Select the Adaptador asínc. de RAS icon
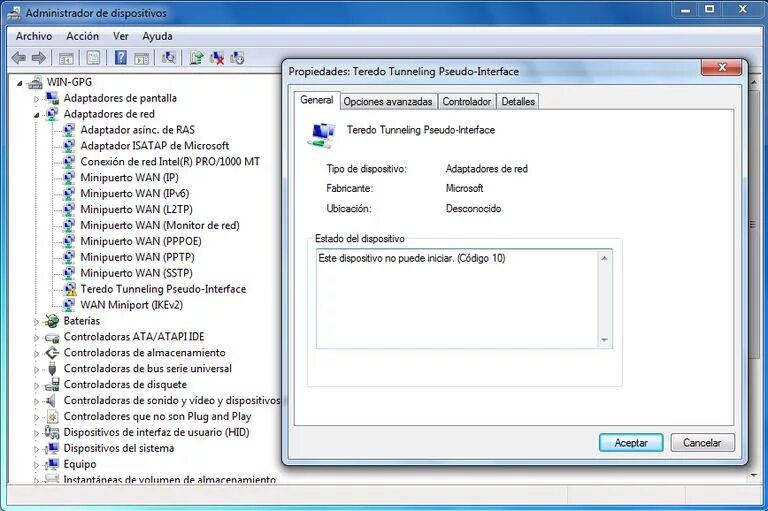The image size is (768, 511). pyautogui.click(x=70, y=130)
